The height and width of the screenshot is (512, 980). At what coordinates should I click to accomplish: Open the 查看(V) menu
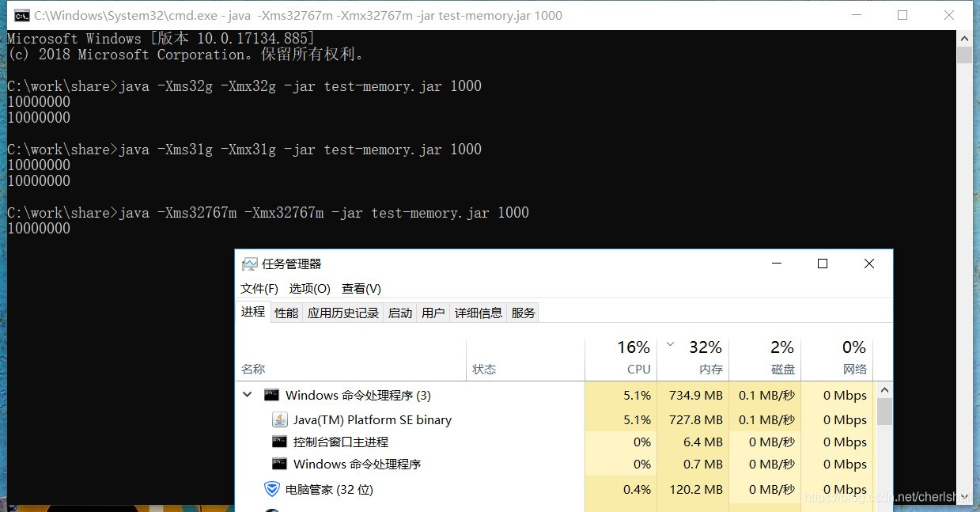[361, 289]
